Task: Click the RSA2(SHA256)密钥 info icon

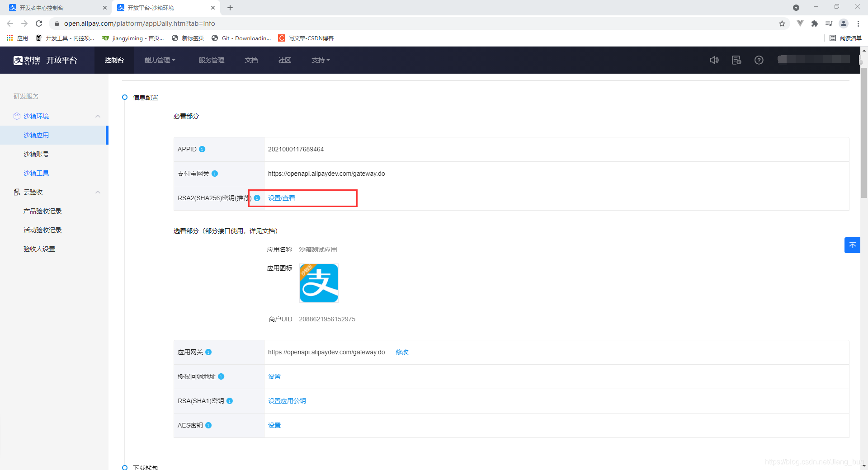Action: (257, 198)
